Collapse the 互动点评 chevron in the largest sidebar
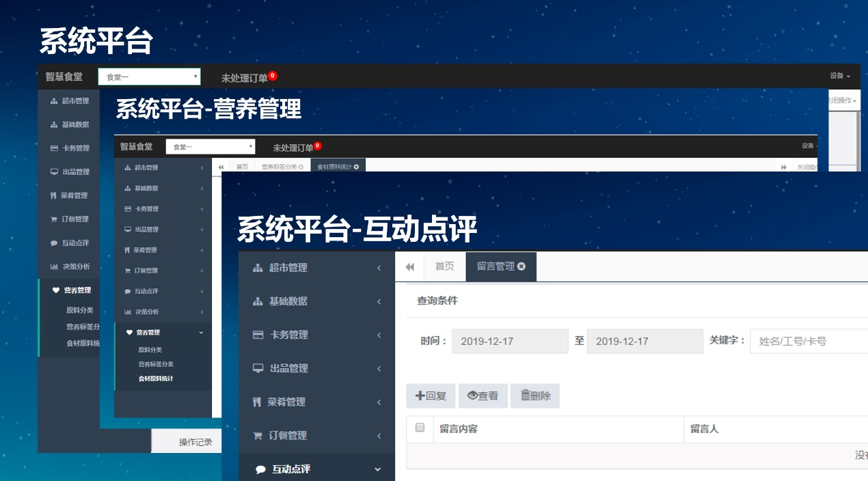Image resolution: width=868 pixels, height=481 pixels. point(378,469)
